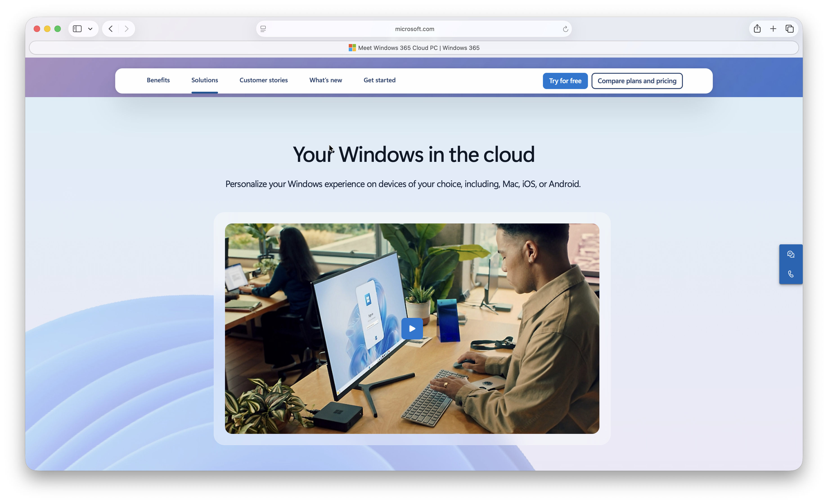Click the Personalize your Windows experience text
This screenshot has height=504, width=828.
pos(403,184)
